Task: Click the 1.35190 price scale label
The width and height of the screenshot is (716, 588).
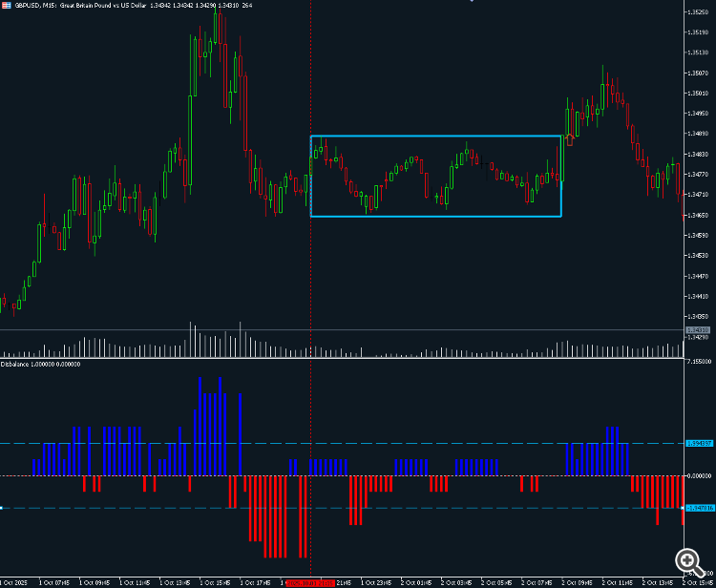Action: 698,32
